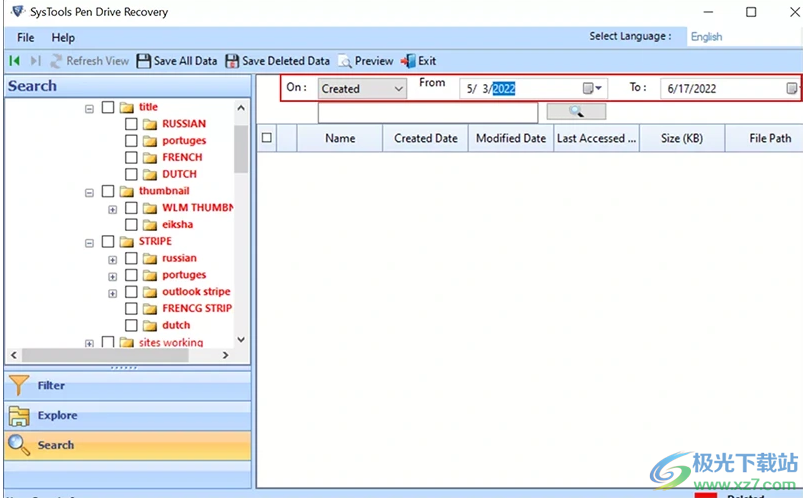Click the RUSSIAN folder icon
The height and width of the screenshot is (501, 809).
pos(150,124)
